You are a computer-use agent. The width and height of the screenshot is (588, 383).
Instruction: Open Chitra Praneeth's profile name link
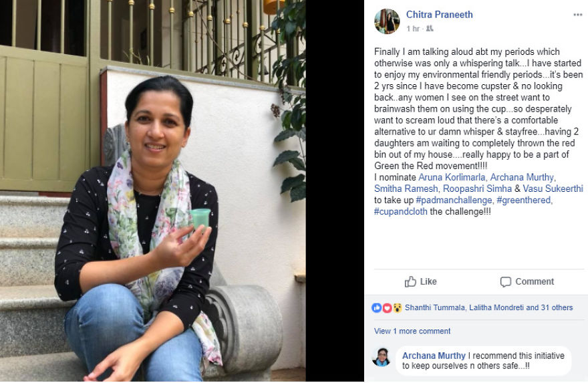coord(439,14)
